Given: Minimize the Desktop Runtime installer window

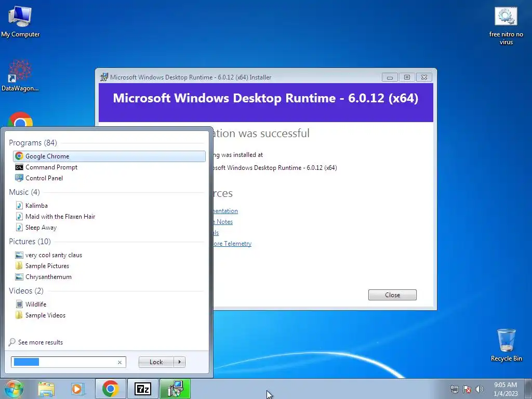Looking at the screenshot, I should (390, 77).
